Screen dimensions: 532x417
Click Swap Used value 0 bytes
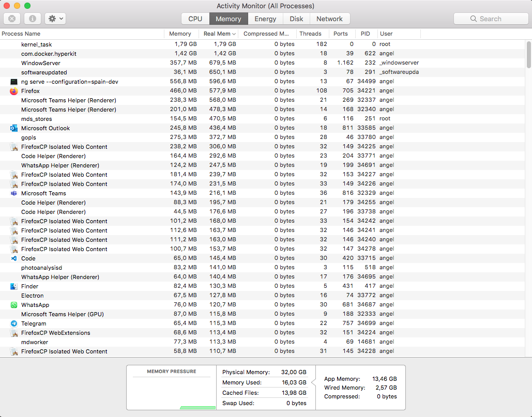[x=296, y=403]
